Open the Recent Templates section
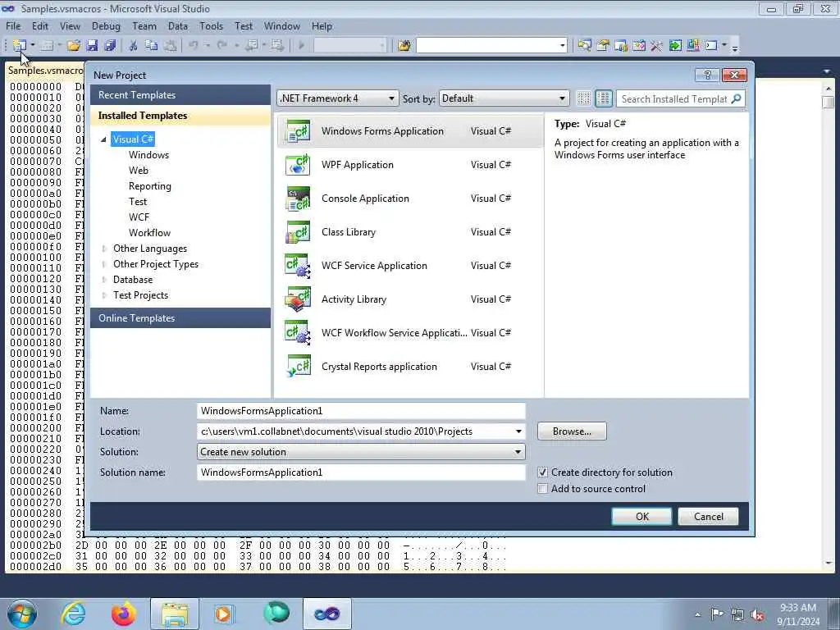840x630 pixels. pos(180,95)
